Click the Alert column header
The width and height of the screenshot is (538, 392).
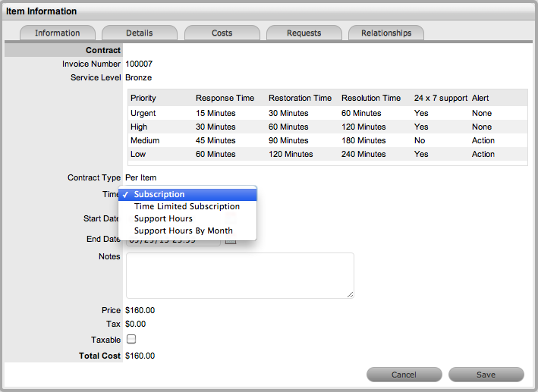480,98
